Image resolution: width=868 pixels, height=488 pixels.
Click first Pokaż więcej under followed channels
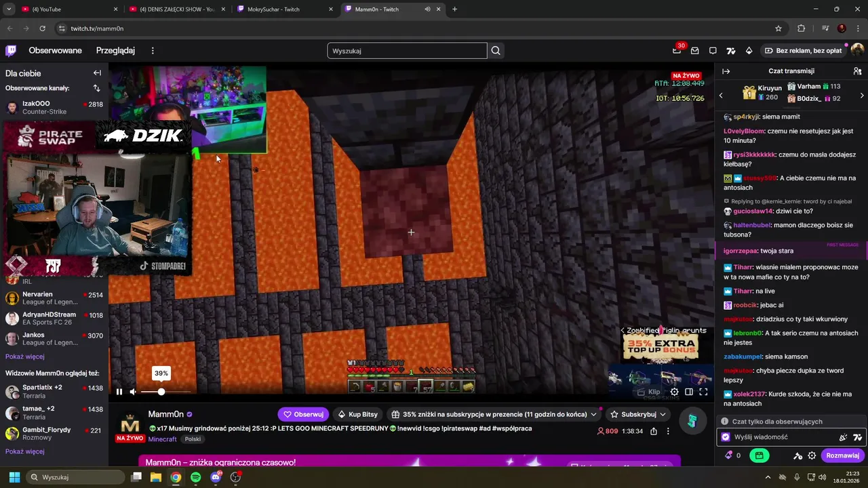click(x=25, y=357)
